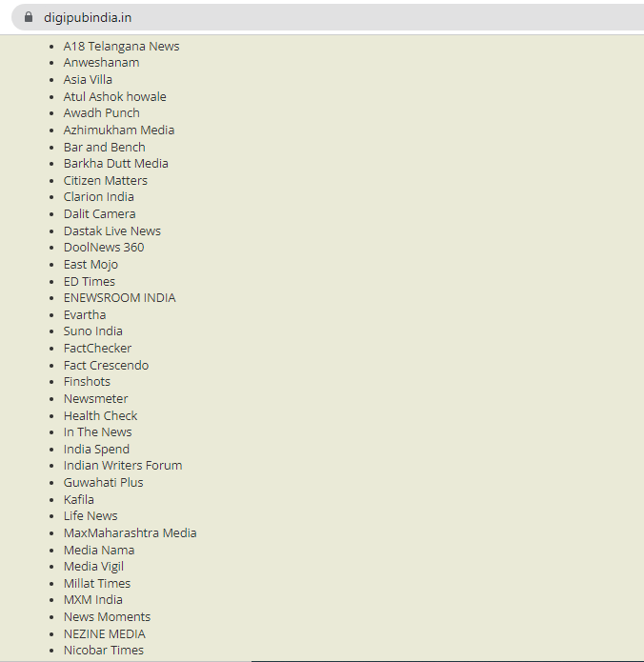
Task: Click the East Mojo entry
Action: pos(91,264)
